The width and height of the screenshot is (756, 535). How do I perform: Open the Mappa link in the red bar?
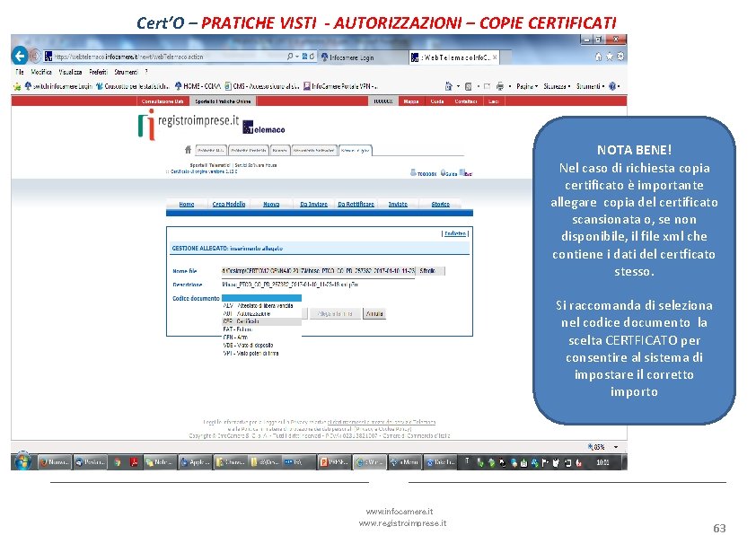(411, 101)
